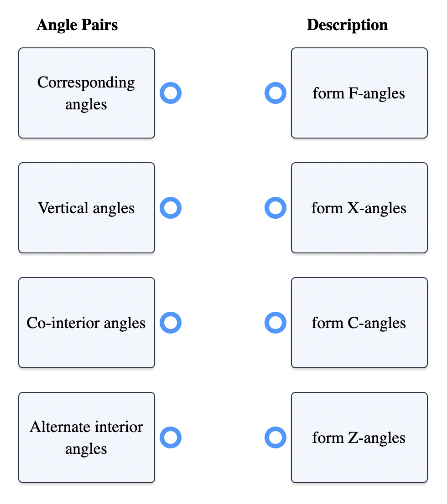
Task: Click the form X-angles card
Action: 359,208
